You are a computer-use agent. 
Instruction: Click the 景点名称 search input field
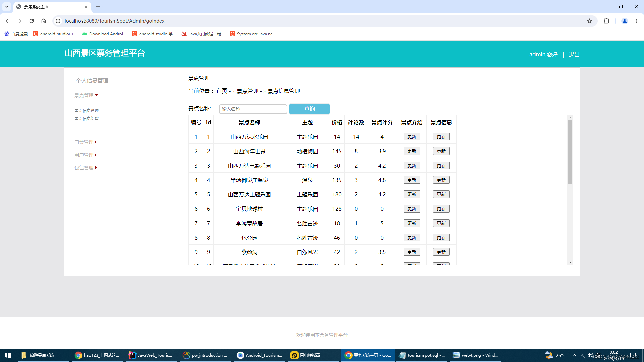tap(253, 109)
